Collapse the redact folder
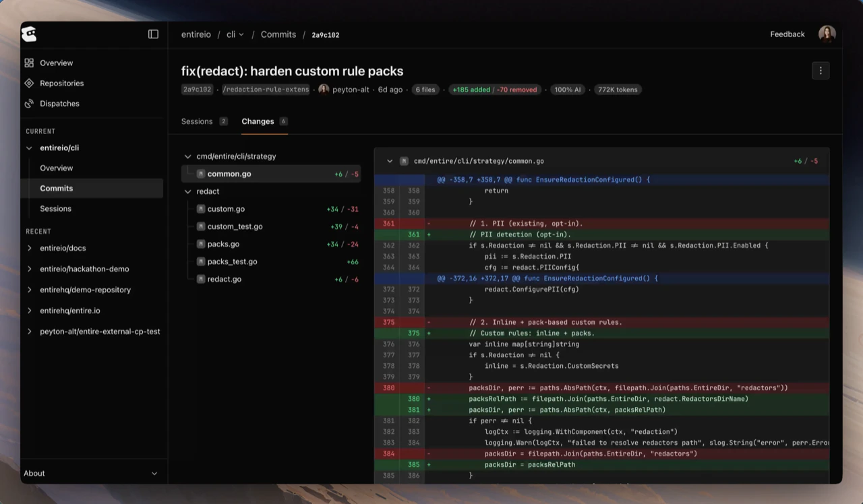The image size is (863, 504). coord(187,191)
